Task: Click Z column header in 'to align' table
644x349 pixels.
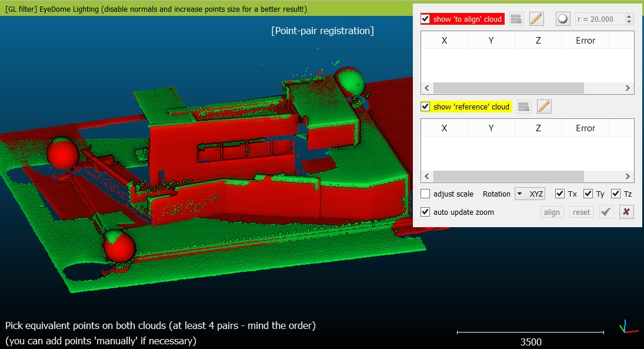Action: (538, 40)
